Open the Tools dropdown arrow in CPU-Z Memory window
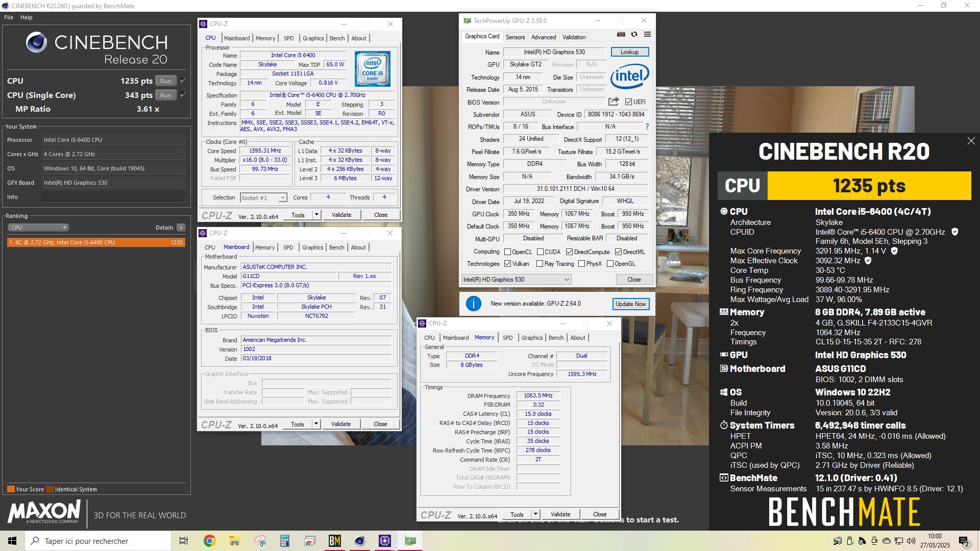The height and width of the screenshot is (551, 980). click(x=535, y=514)
